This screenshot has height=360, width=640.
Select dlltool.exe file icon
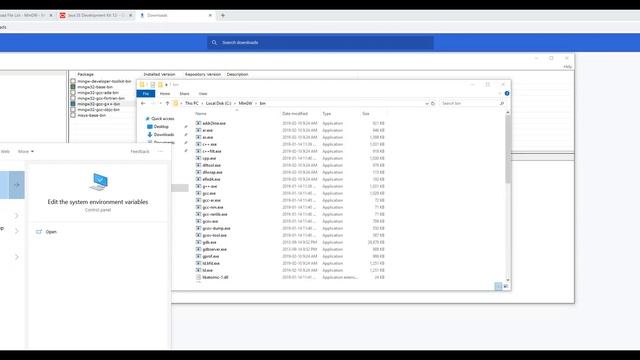click(198, 165)
